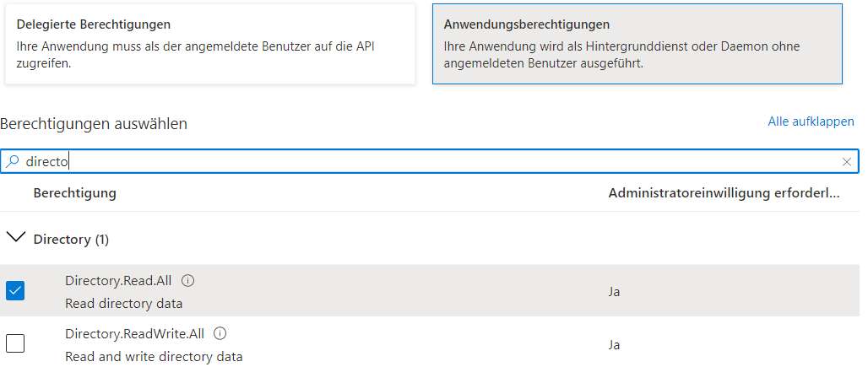Click the Berechtigung column header
This screenshot has width=868, height=367.
click(x=75, y=193)
